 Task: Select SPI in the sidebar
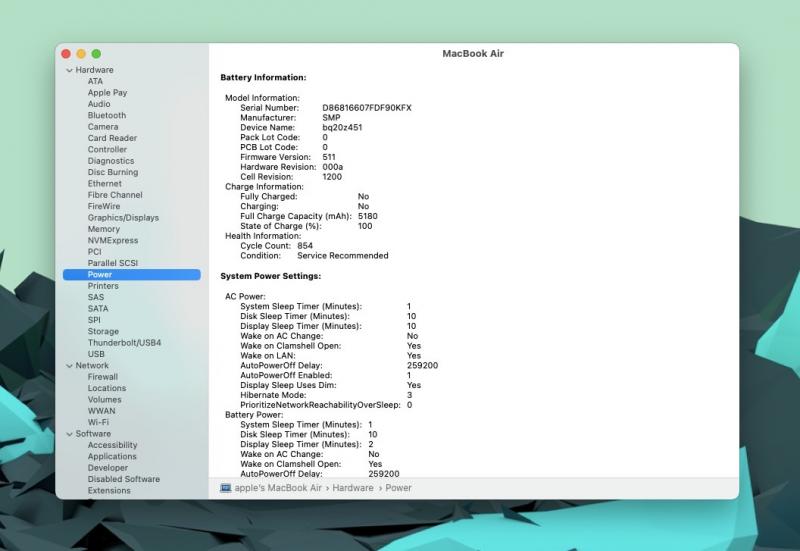(94, 320)
